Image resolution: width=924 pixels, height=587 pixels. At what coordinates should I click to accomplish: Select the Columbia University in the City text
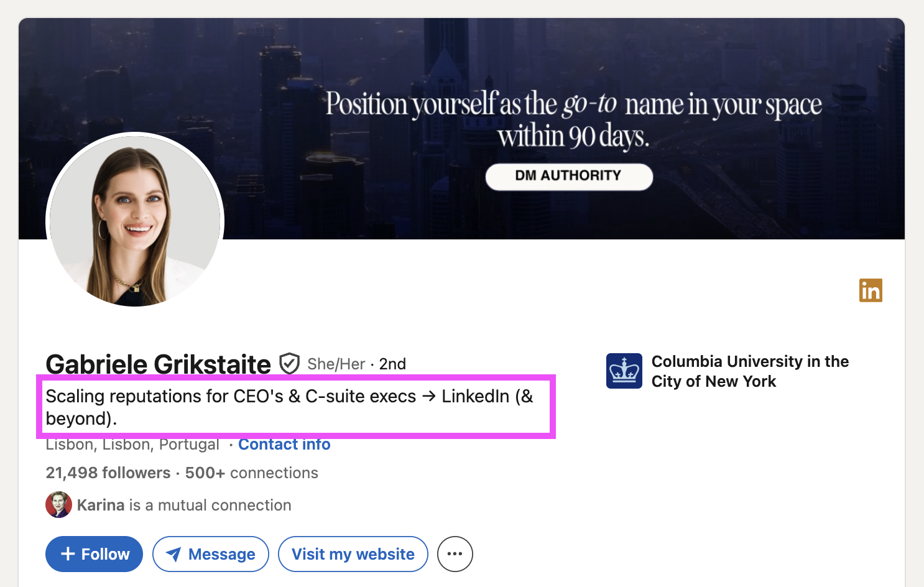point(749,371)
